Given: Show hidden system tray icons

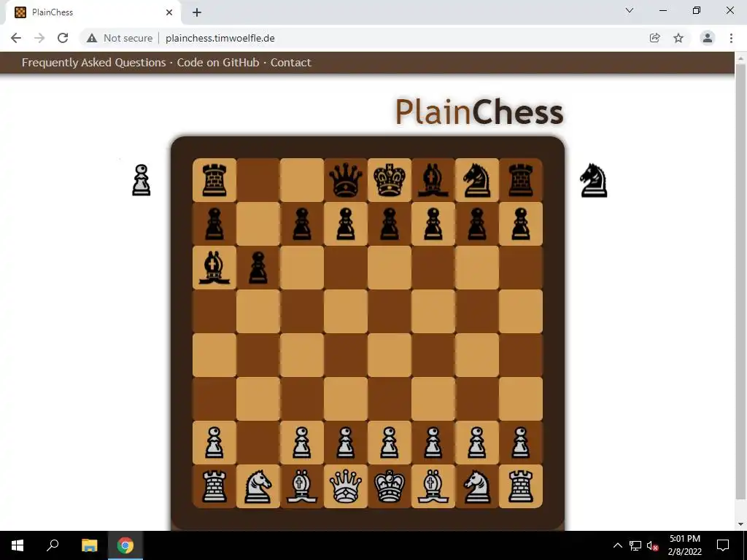Looking at the screenshot, I should [617, 545].
